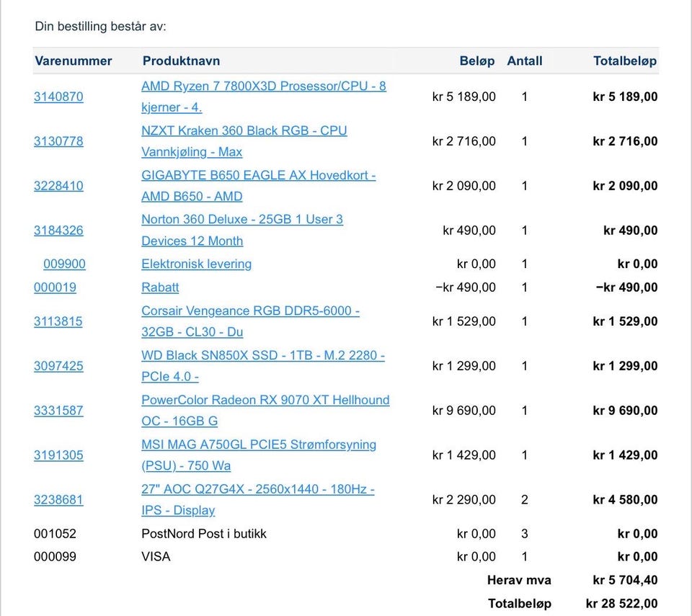Open item number 009900 link
This screenshot has height=616, width=692.
[64, 264]
